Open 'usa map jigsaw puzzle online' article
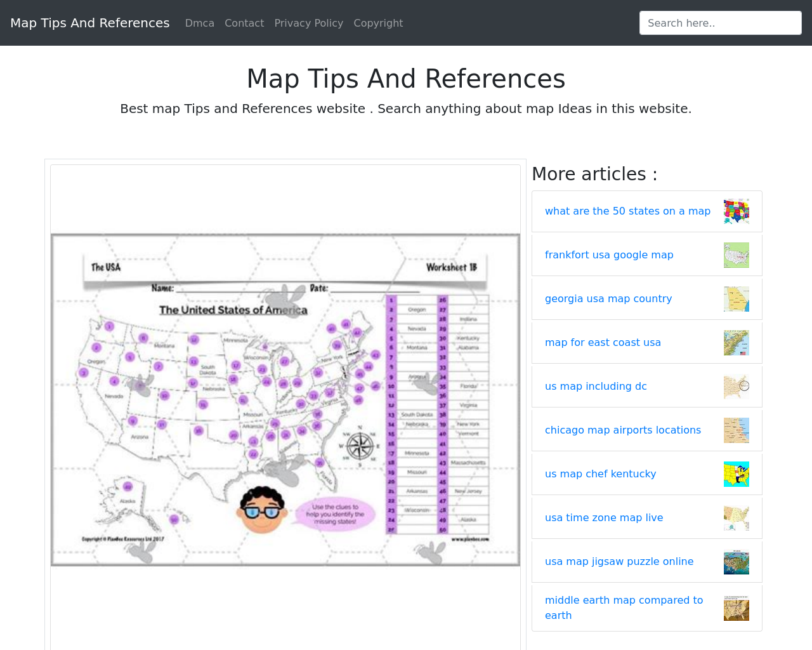The image size is (812, 650). click(619, 562)
